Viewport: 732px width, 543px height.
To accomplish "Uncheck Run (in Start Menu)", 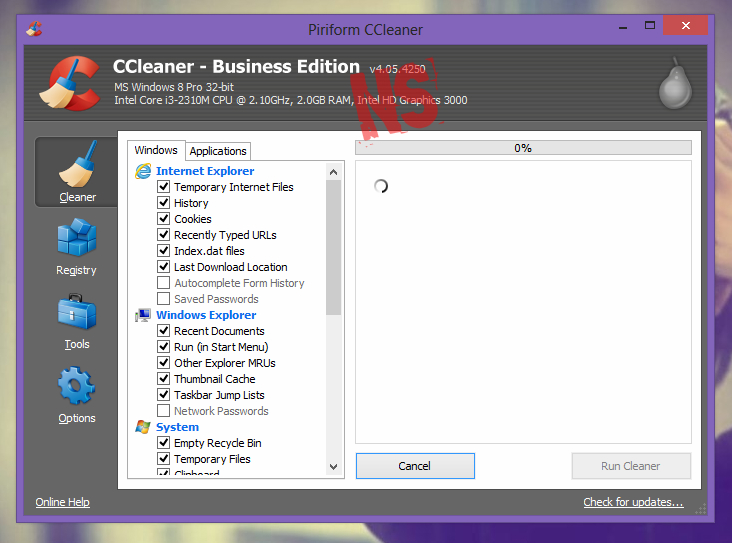I will tap(163, 346).
